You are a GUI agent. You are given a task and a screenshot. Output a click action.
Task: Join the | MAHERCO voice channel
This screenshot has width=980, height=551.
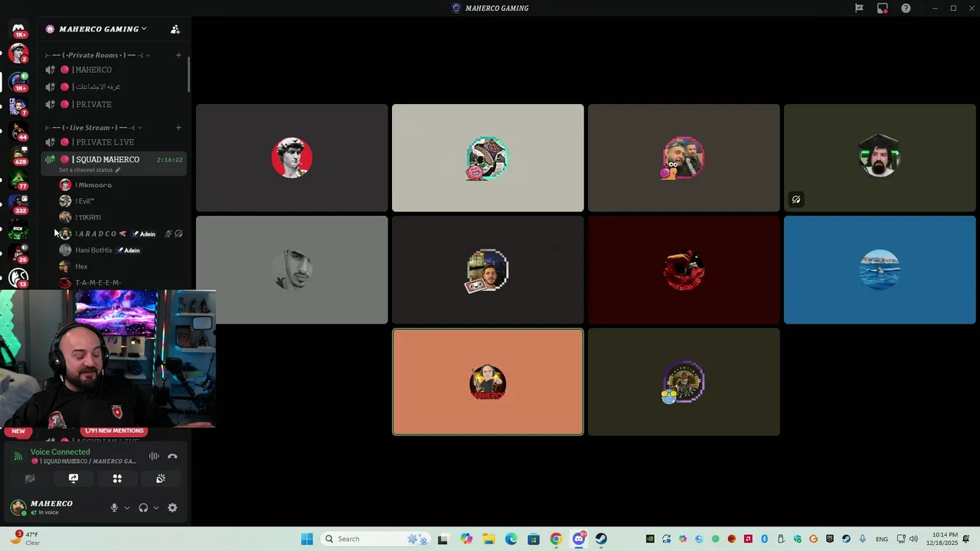(113, 70)
